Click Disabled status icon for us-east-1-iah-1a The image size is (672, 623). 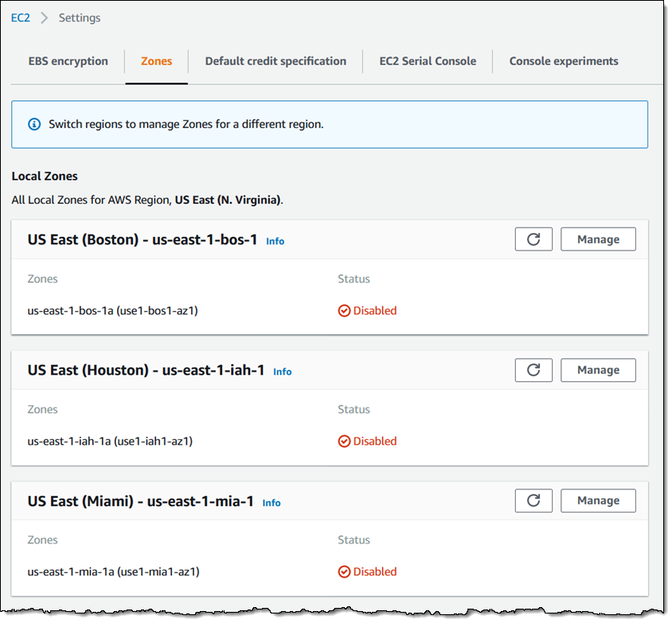[x=344, y=442]
